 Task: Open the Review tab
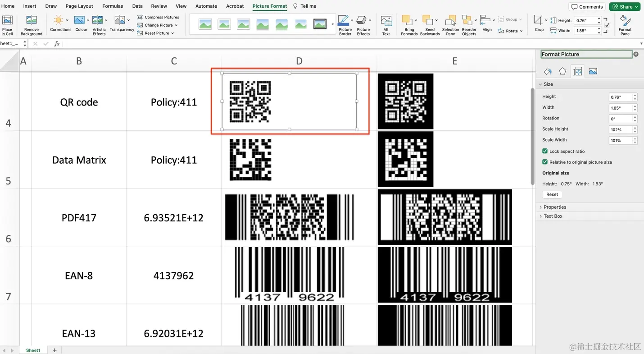pyautogui.click(x=159, y=6)
